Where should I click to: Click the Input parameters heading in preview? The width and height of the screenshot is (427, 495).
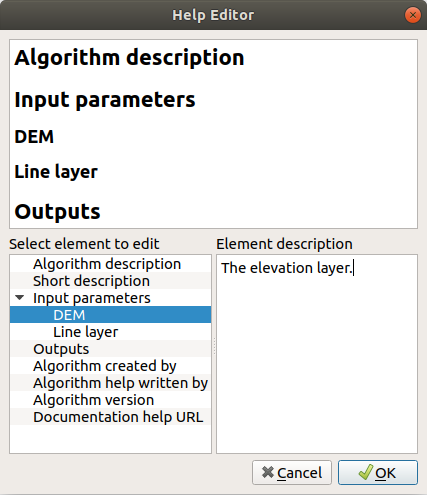click(105, 100)
